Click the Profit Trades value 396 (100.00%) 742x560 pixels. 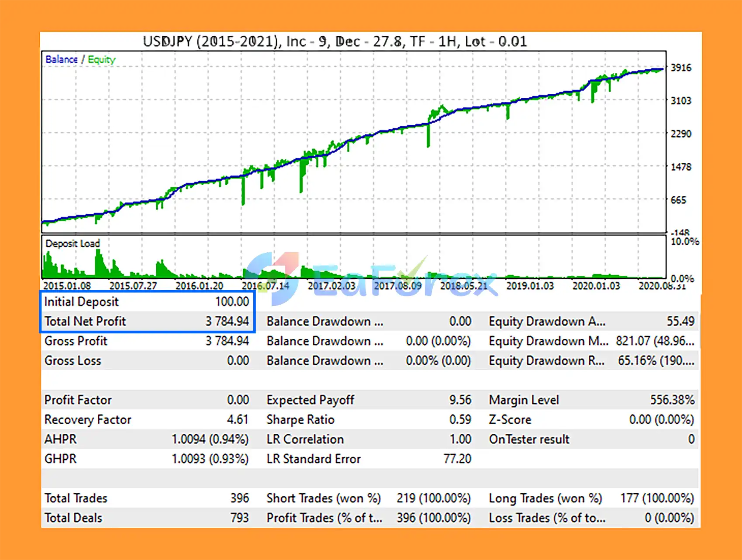(434, 518)
